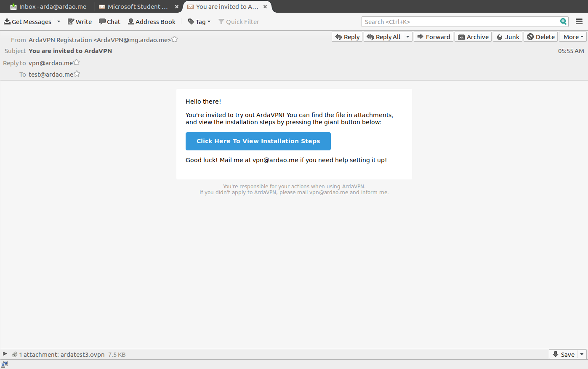This screenshot has width=588, height=369.
Task: Click Get Messages button
Action: 27,21
